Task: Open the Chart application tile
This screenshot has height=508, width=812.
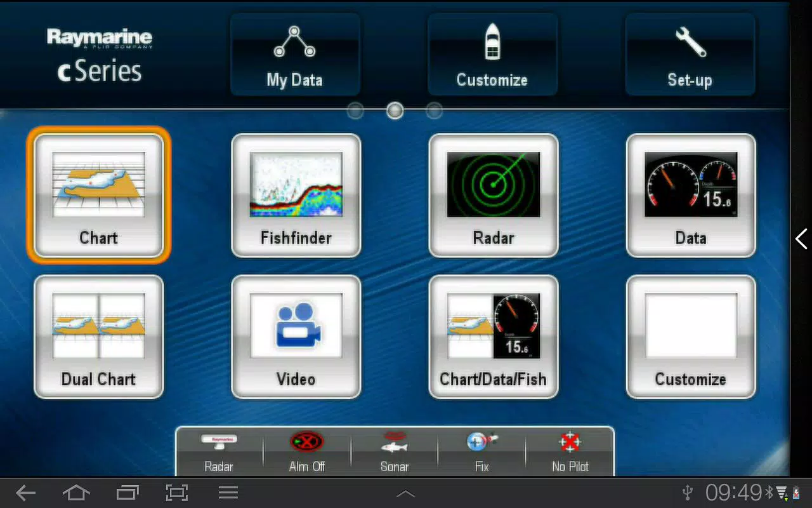Action: (x=98, y=196)
